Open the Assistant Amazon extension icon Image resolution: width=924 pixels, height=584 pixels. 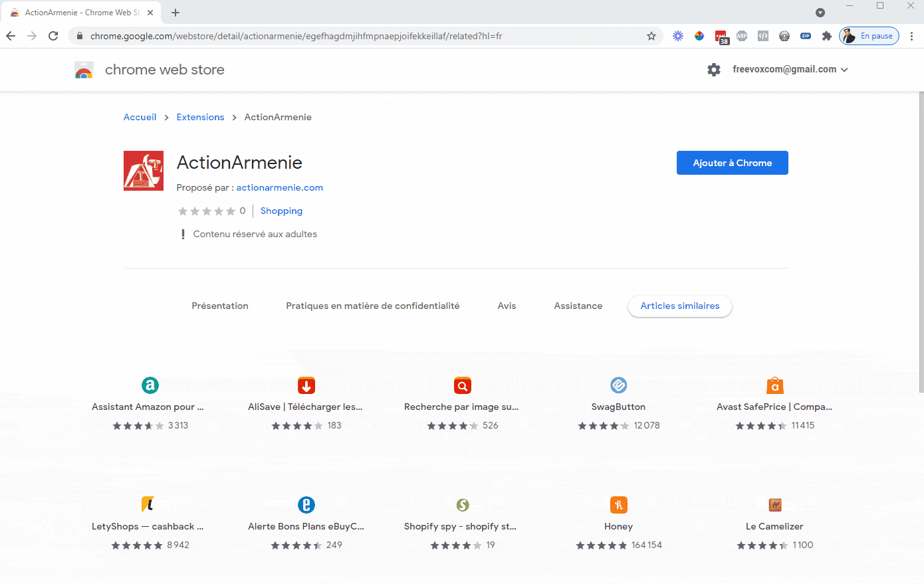[150, 385]
